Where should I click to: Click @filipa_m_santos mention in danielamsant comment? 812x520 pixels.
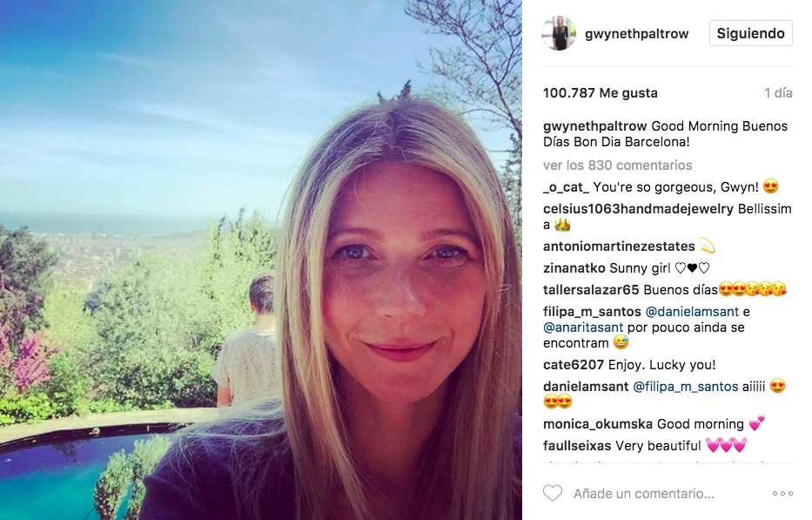(686, 387)
